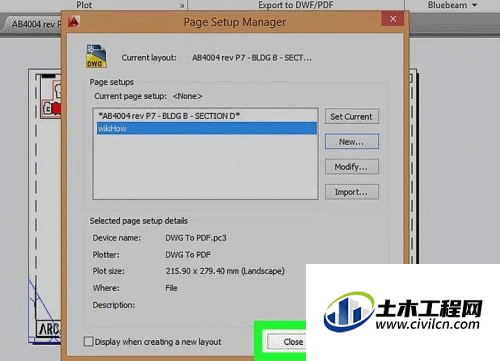Open the Bluebeam dropdown in the ribbon
This screenshot has height=361, width=500.
452,5
